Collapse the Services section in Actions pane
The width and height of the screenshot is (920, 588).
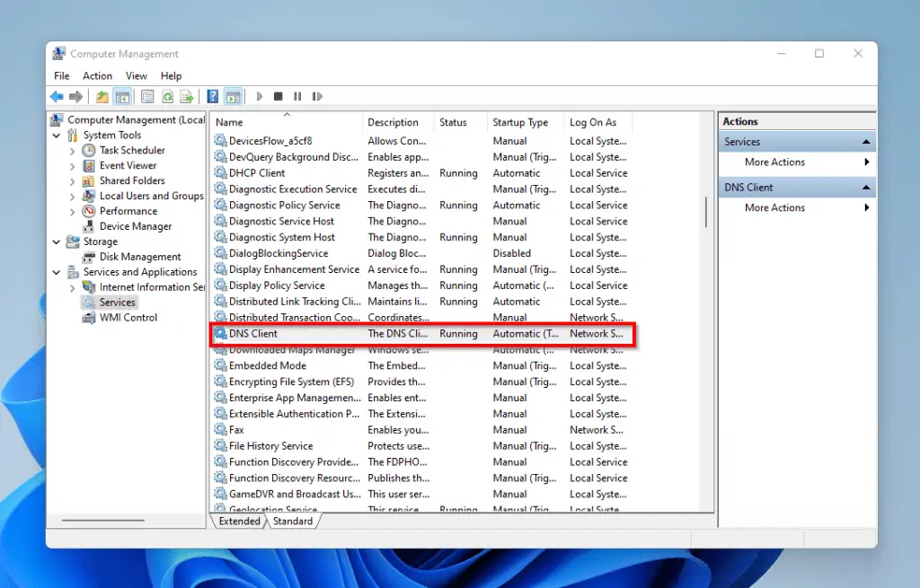[866, 141]
